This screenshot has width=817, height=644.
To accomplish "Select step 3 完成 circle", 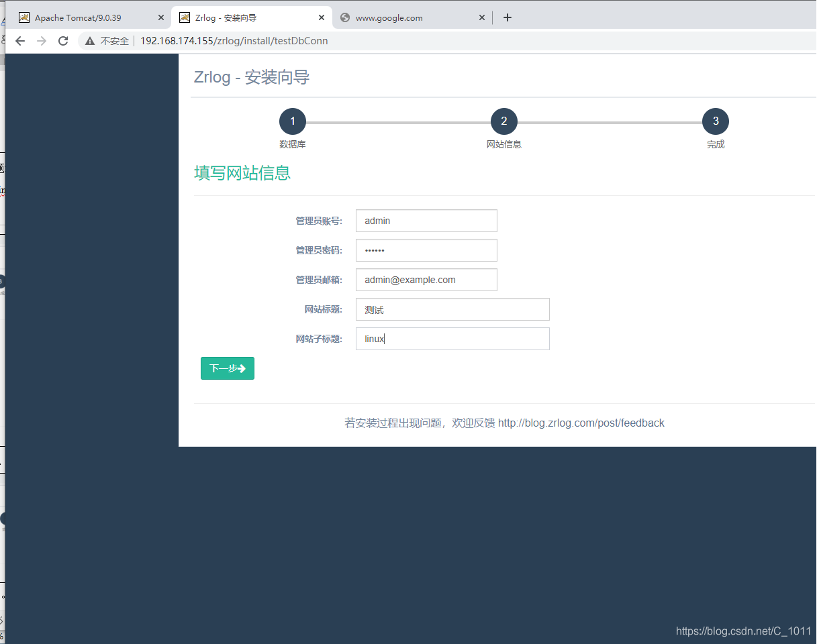I will click(716, 121).
